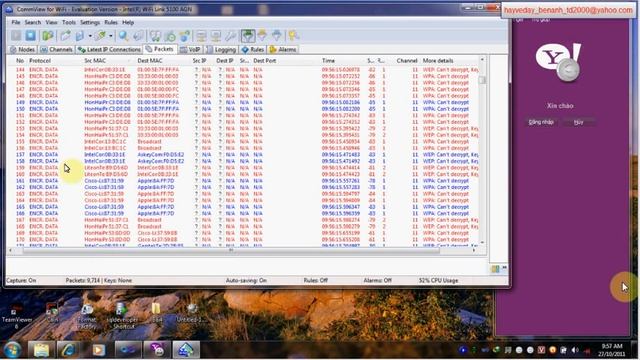The height and width of the screenshot is (360, 640).
Task: Switch to the Rules tab
Action: click(252, 49)
